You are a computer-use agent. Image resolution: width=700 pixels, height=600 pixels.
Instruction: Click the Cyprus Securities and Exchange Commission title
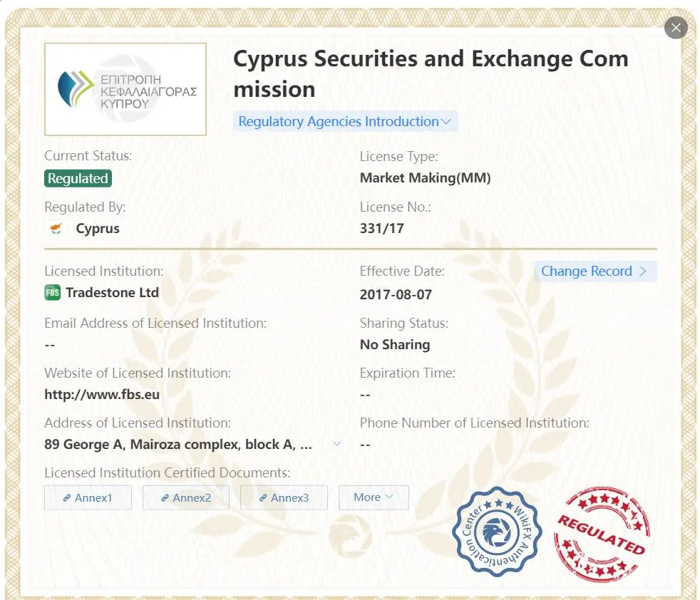tap(431, 73)
